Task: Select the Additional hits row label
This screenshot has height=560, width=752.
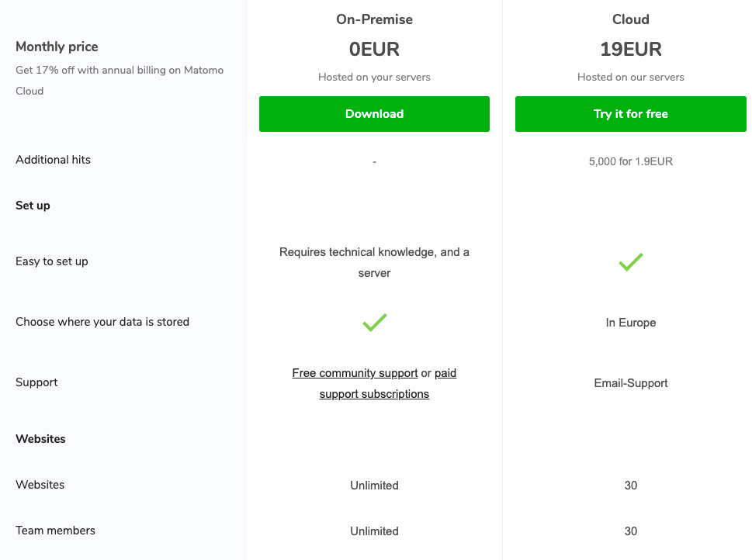Action: 53,160
